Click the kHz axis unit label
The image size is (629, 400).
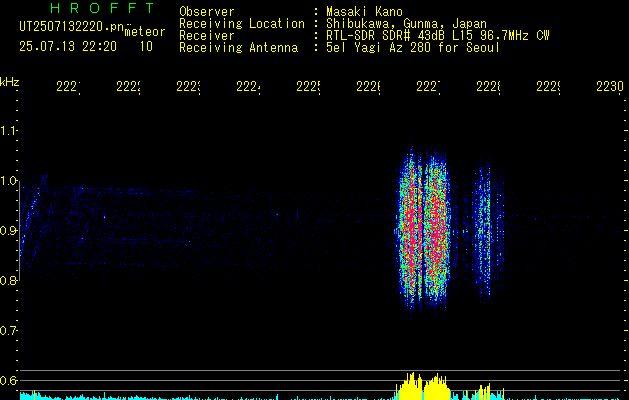pyautogui.click(x=10, y=82)
